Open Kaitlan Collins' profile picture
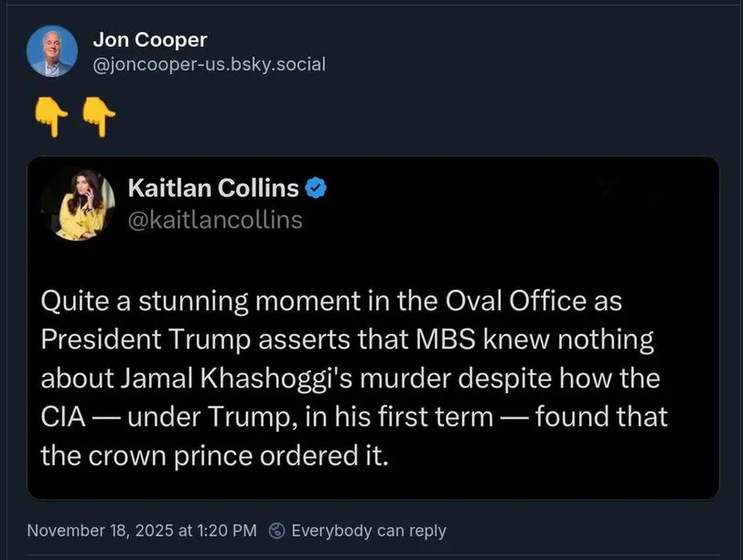The image size is (743, 560). click(x=78, y=204)
